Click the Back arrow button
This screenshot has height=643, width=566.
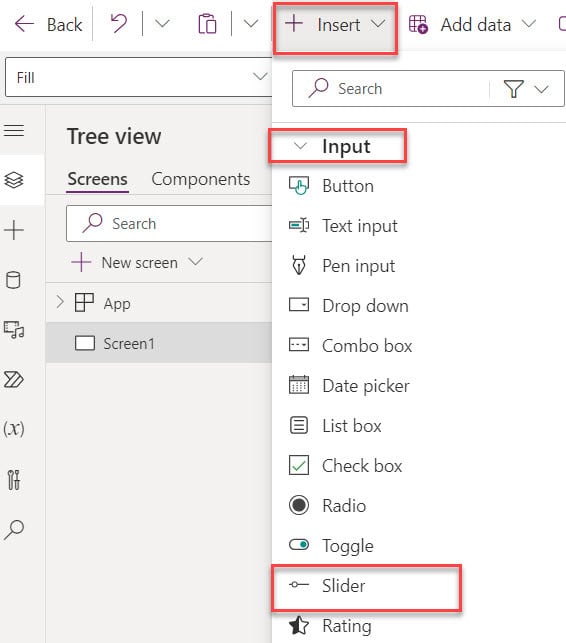point(48,25)
